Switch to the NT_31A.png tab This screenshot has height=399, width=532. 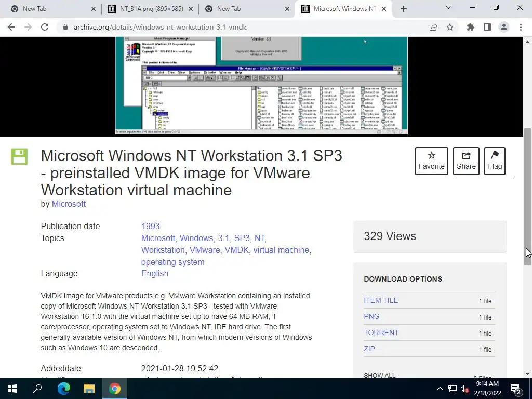click(149, 9)
